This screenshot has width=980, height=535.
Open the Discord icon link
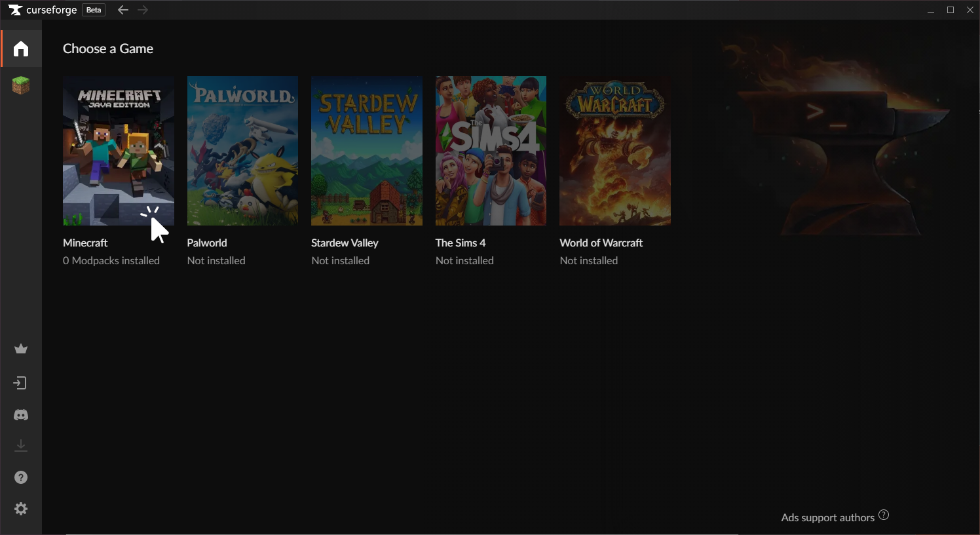click(21, 415)
